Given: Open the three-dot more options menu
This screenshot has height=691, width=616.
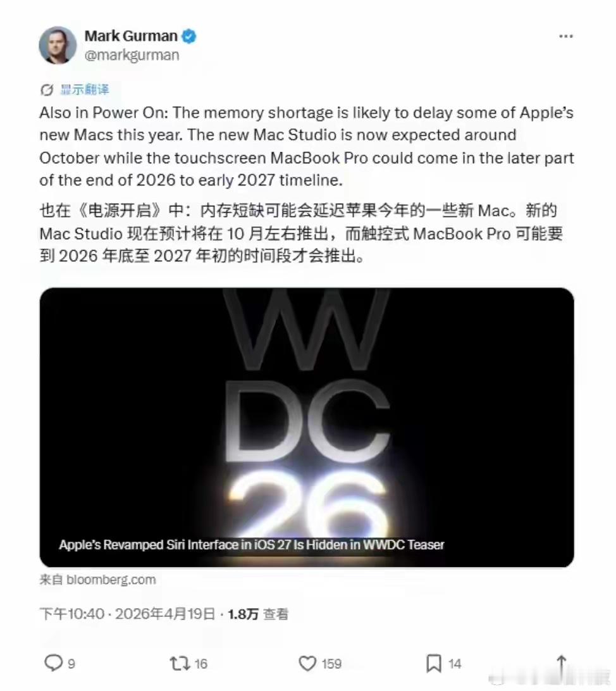Looking at the screenshot, I should (566, 36).
